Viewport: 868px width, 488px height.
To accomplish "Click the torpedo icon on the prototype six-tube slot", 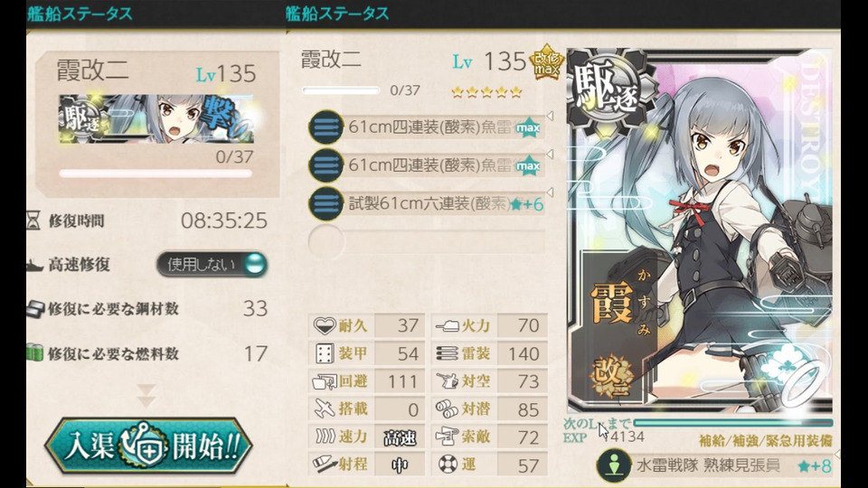I will coord(326,203).
